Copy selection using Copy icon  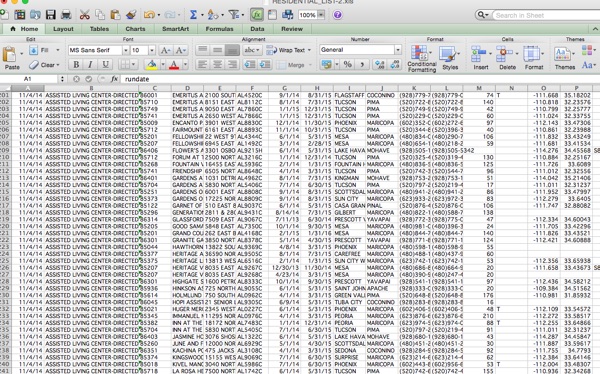pos(100,15)
